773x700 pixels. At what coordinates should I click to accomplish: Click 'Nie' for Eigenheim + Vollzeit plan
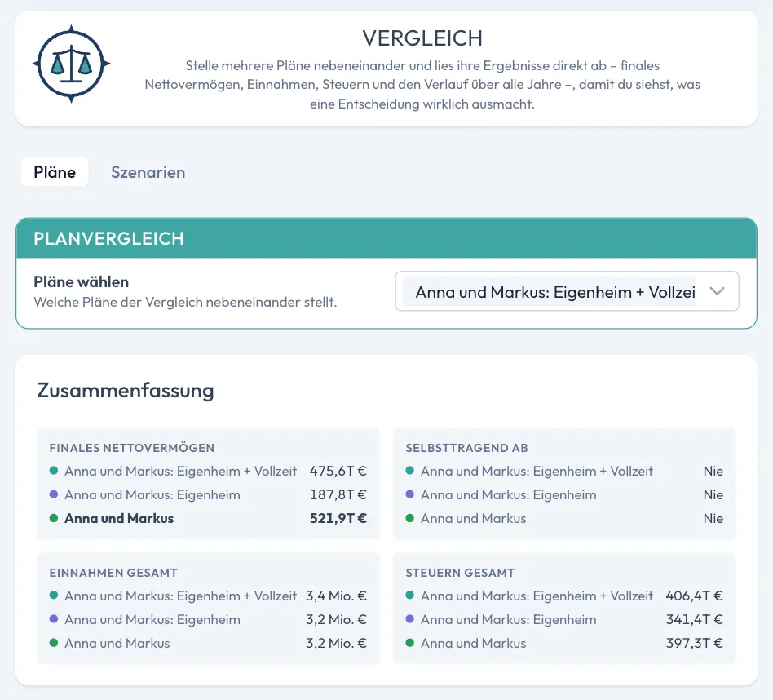coord(713,471)
